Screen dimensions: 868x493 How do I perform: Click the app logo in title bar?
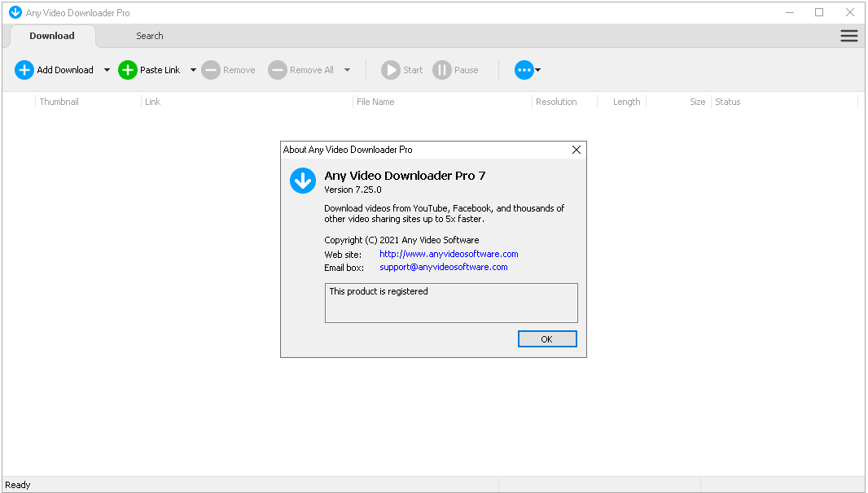coord(15,12)
